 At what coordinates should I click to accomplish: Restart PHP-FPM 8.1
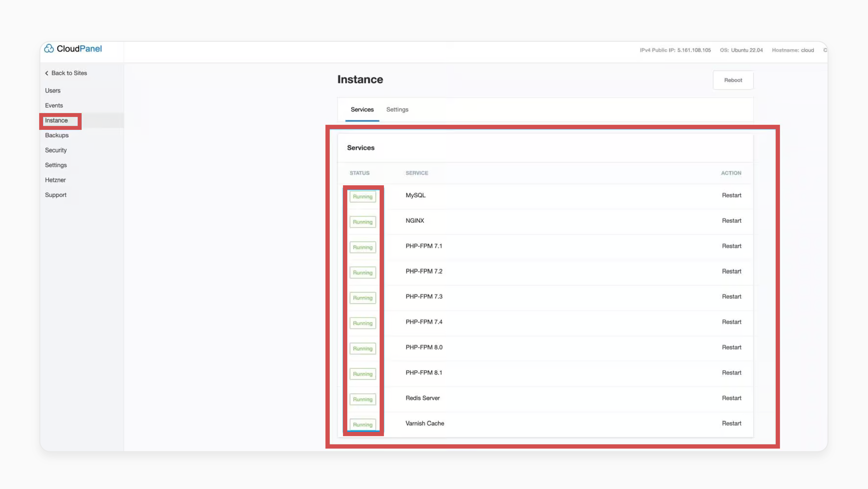pyautogui.click(x=732, y=373)
